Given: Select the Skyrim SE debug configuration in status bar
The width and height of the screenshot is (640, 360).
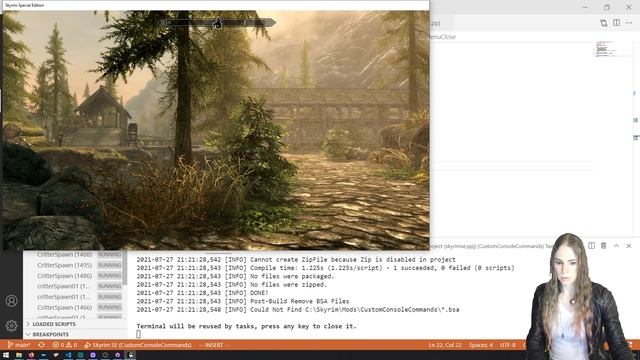Looking at the screenshot, I should (138, 345).
